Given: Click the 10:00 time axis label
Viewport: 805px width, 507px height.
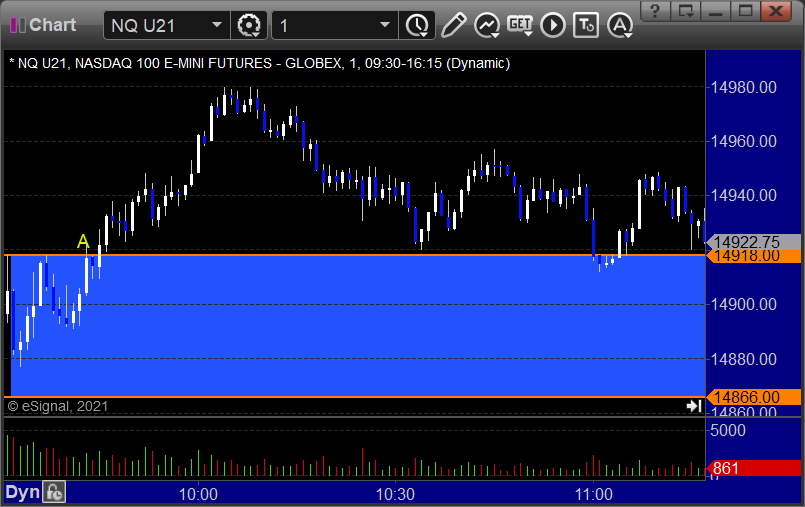Looking at the screenshot, I should (x=198, y=494).
